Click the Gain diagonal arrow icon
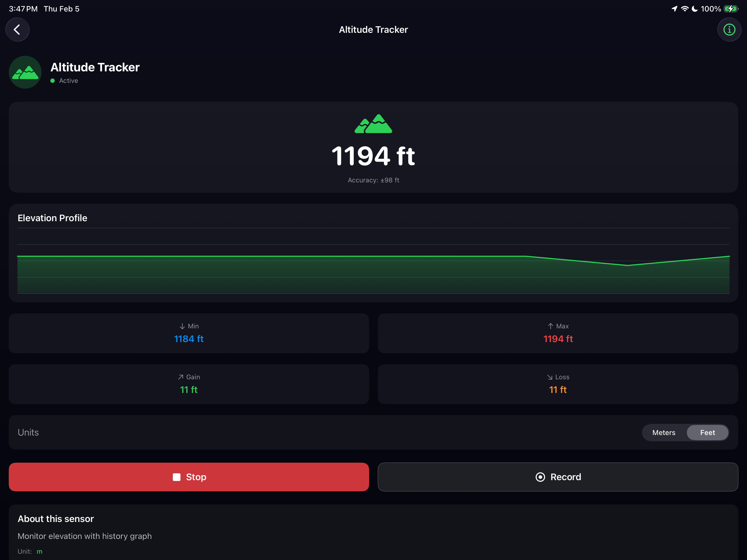This screenshot has height=560, width=747. (x=181, y=377)
